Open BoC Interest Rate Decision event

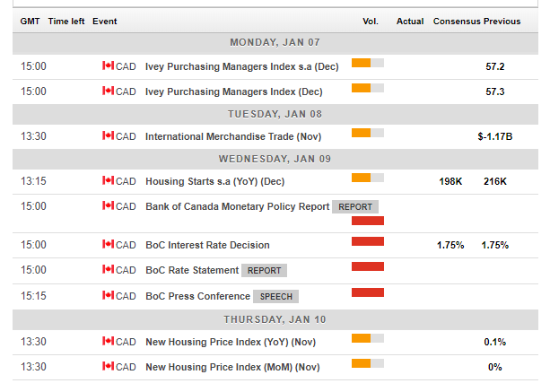click(207, 245)
